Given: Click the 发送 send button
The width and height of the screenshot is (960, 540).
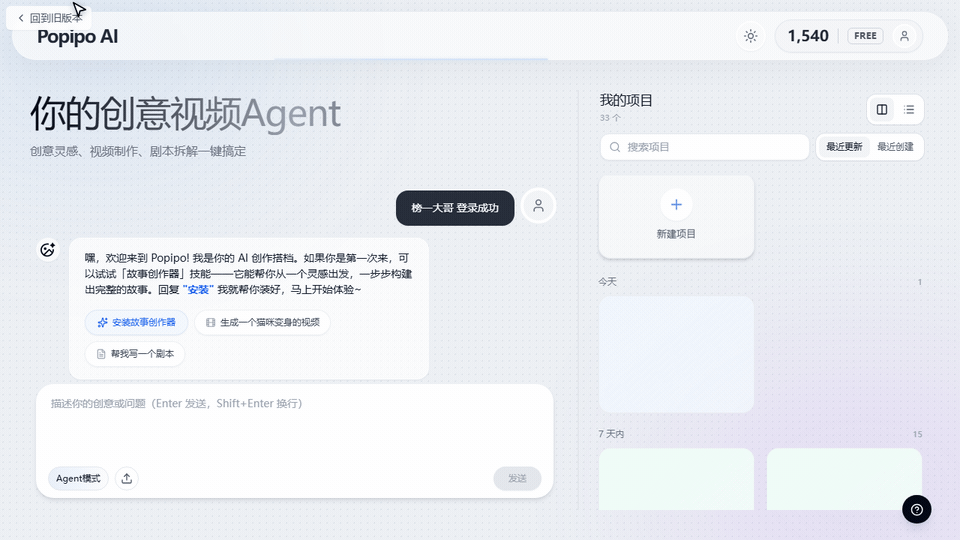Looking at the screenshot, I should [517, 478].
